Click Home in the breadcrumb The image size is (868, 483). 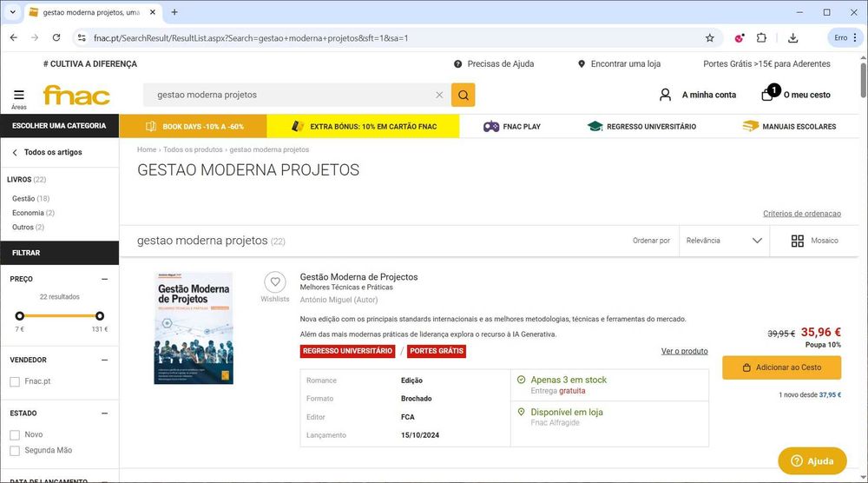tap(147, 149)
